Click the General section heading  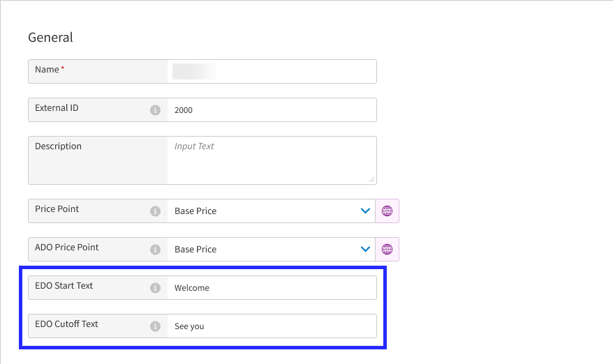click(x=50, y=38)
